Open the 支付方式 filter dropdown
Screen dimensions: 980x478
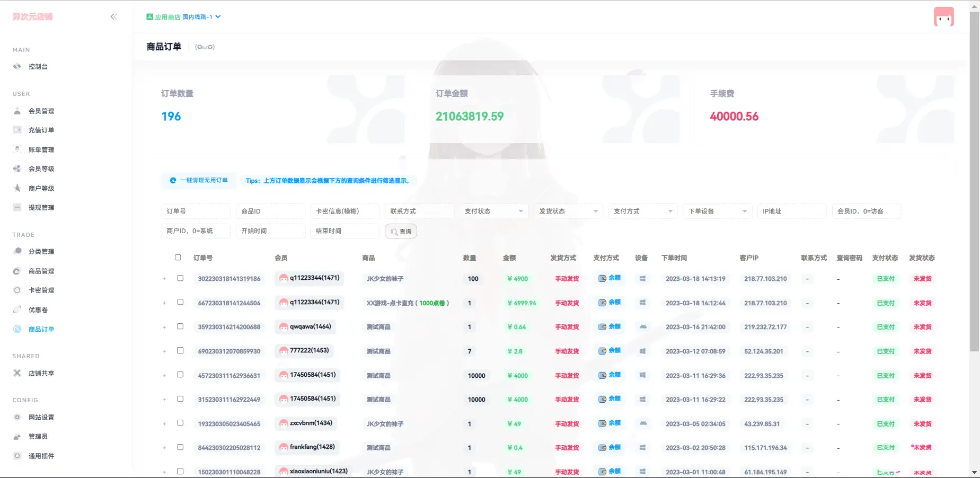coord(643,211)
